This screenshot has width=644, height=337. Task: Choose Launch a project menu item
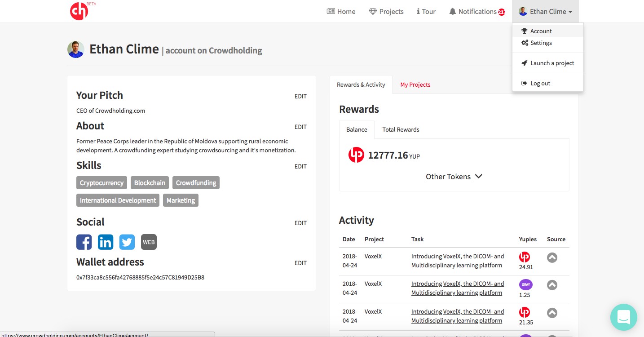tap(548, 63)
